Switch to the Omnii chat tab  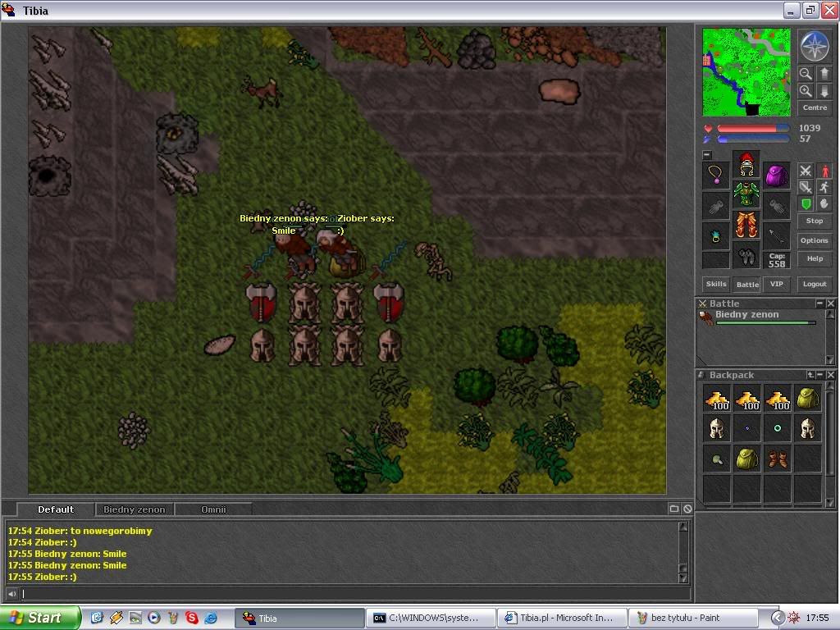[x=213, y=509]
